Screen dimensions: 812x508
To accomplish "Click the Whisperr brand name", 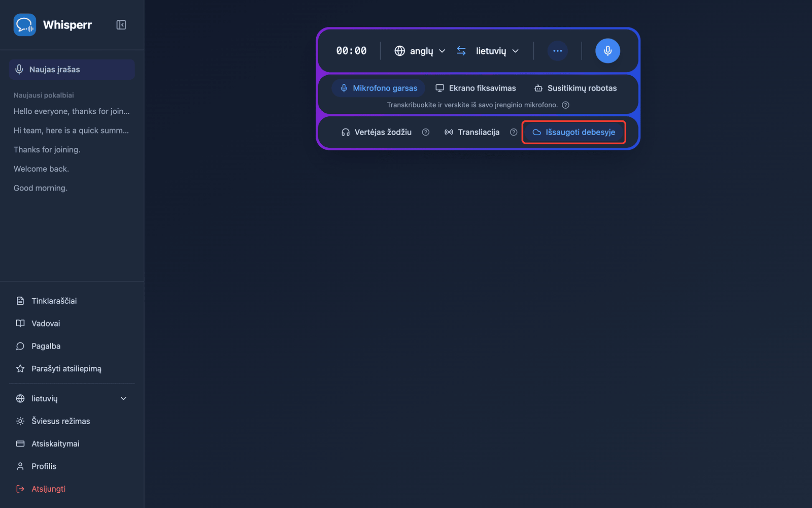I will [67, 25].
